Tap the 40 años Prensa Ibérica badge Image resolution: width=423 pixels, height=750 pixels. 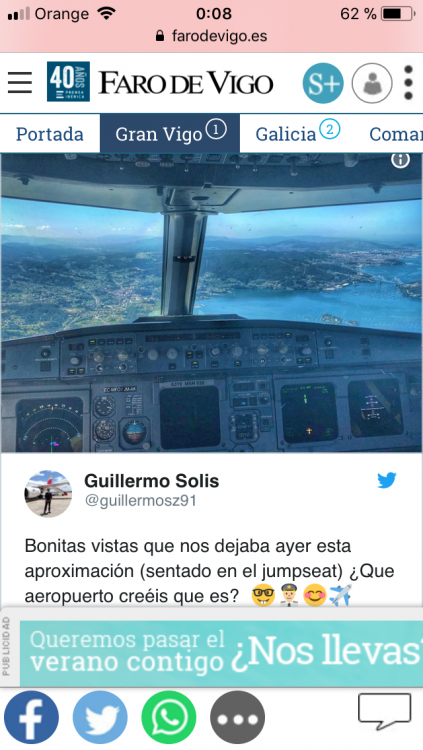(x=68, y=82)
